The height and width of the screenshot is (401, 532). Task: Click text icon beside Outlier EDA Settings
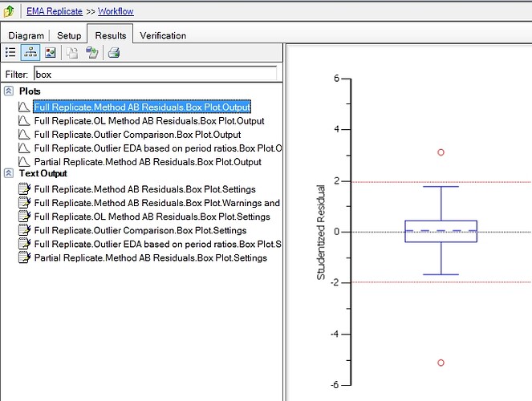tap(24, 244)
